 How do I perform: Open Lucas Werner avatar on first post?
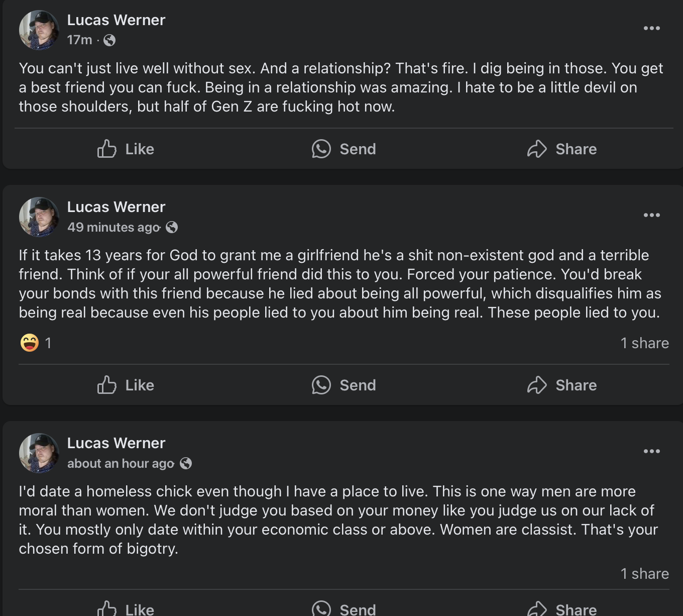click(x=39, y=30)
